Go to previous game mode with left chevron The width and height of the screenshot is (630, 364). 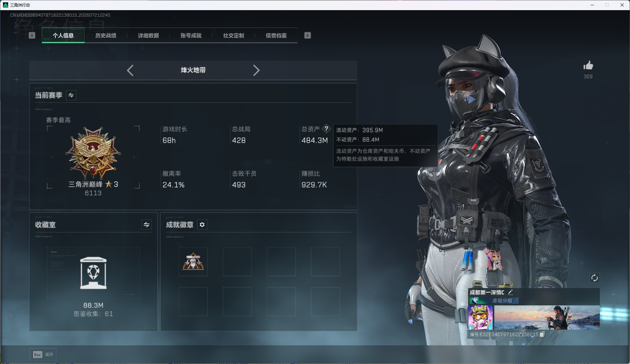pos(130,70)
